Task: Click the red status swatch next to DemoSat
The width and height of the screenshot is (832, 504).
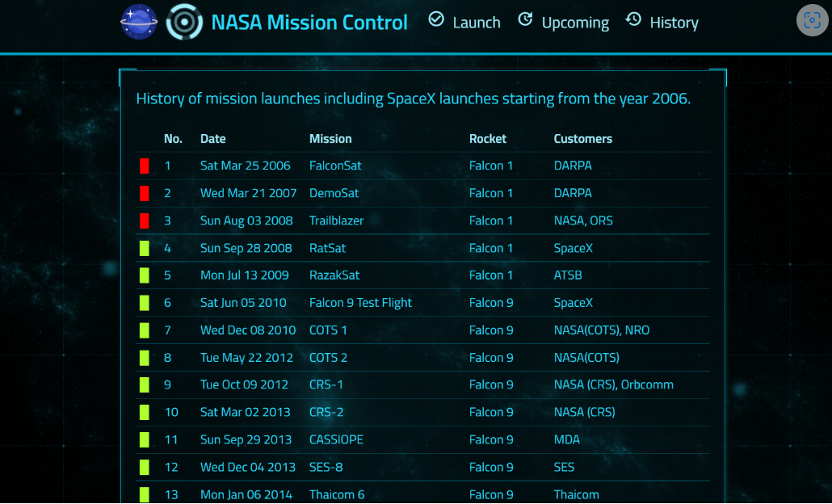Action: click(x=144, y=193)
